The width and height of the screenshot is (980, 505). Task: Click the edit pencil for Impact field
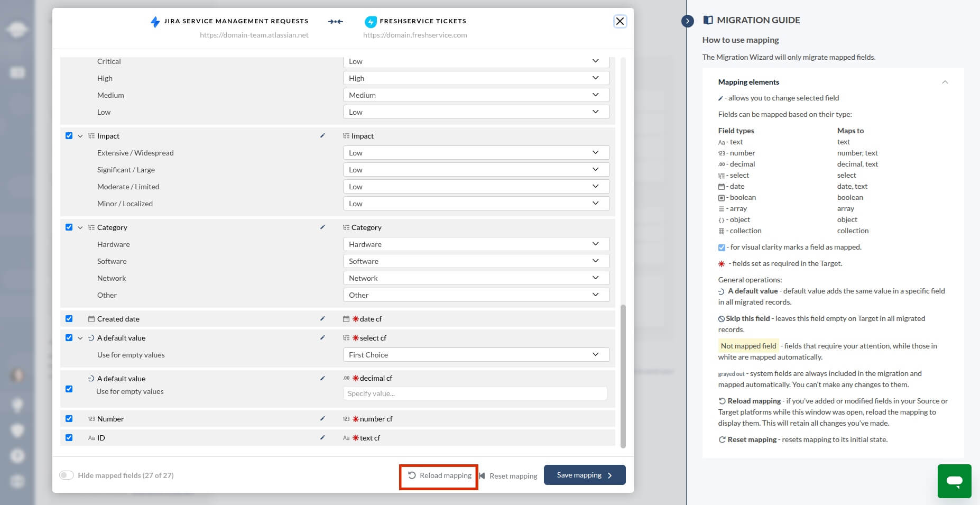(322, 136)
